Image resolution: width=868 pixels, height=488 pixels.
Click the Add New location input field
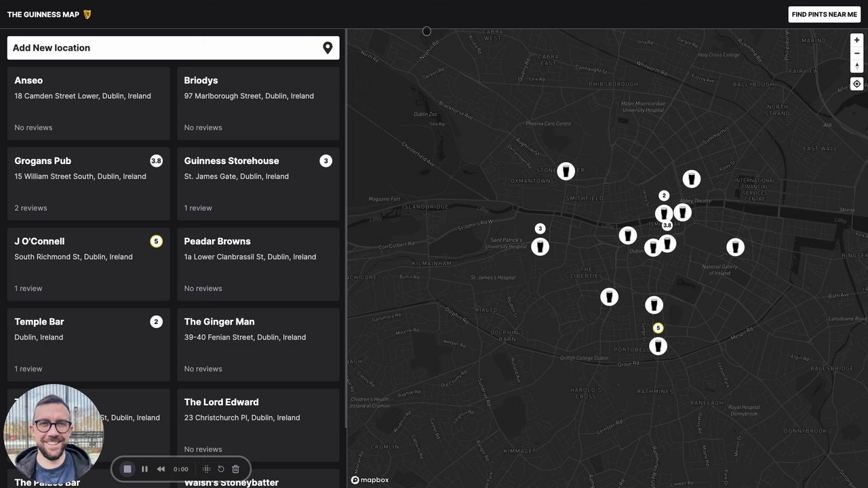[x=136, y=47]
